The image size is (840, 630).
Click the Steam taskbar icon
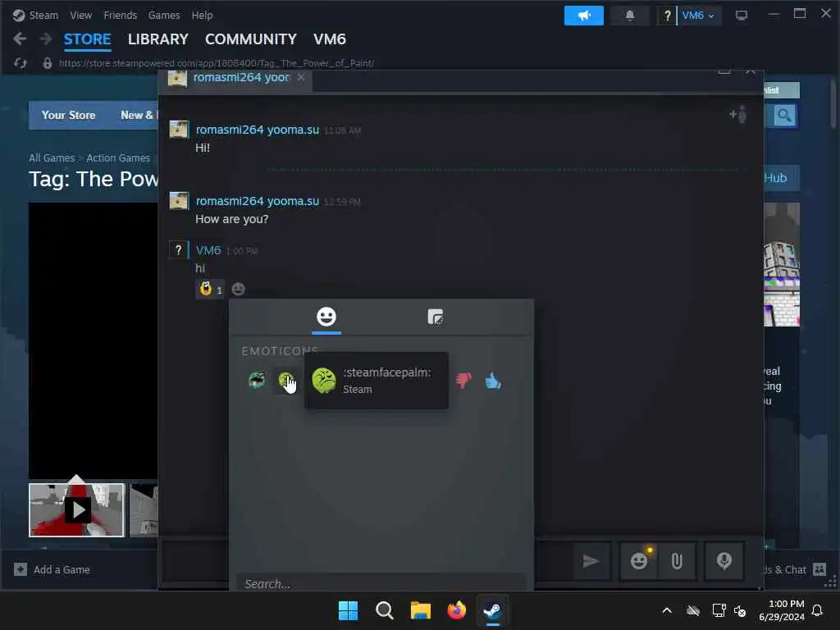pos(492,610)
